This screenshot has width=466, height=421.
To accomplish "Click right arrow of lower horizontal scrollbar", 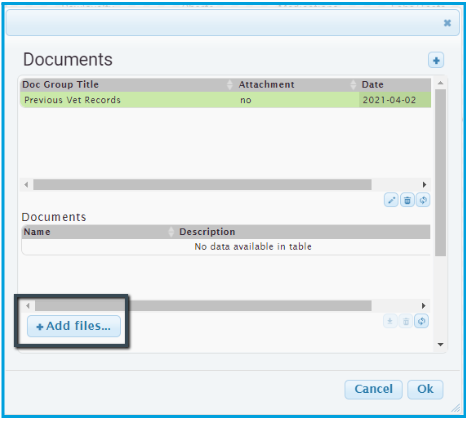I will point(423,306).
